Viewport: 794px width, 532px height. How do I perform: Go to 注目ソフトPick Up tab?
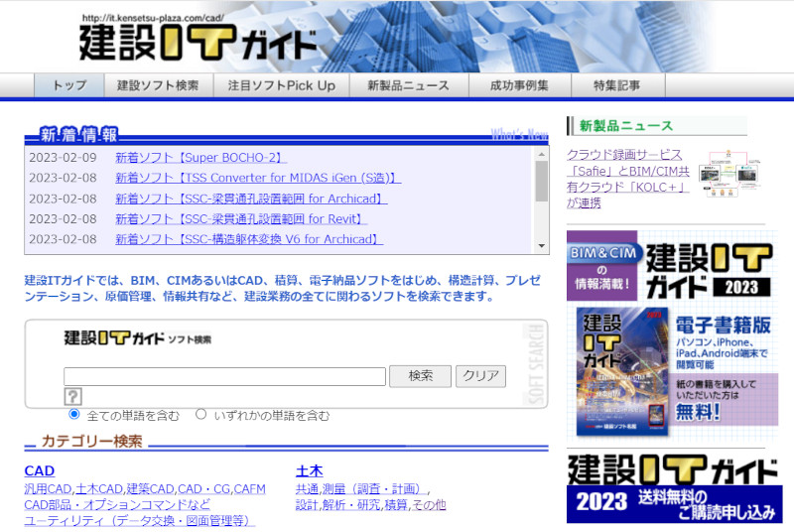tap(281, 85)
